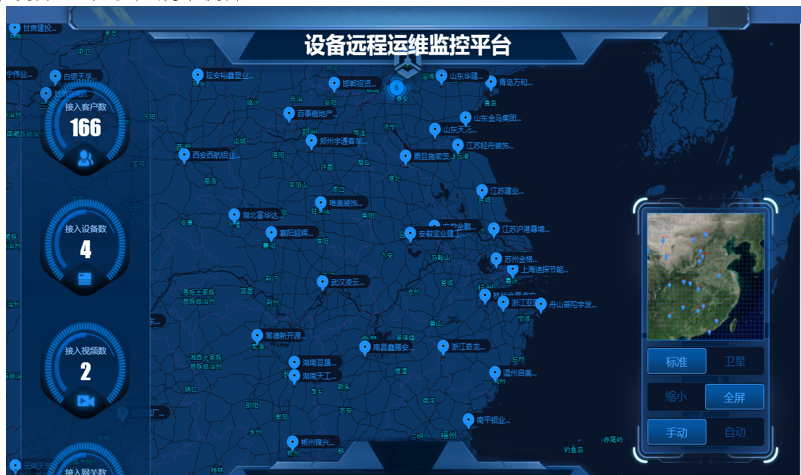Click the 接入客户数 users icon
This screenshot has height=475, width=801.
(85, 157)
